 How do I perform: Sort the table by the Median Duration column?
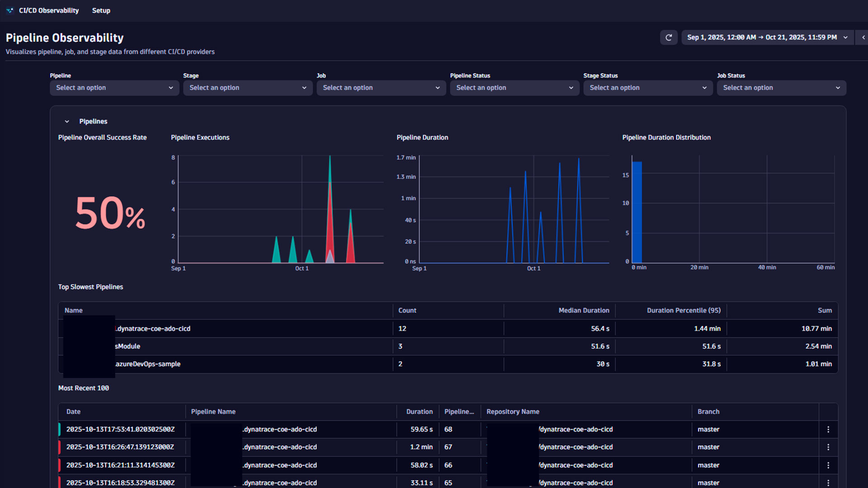584,310
